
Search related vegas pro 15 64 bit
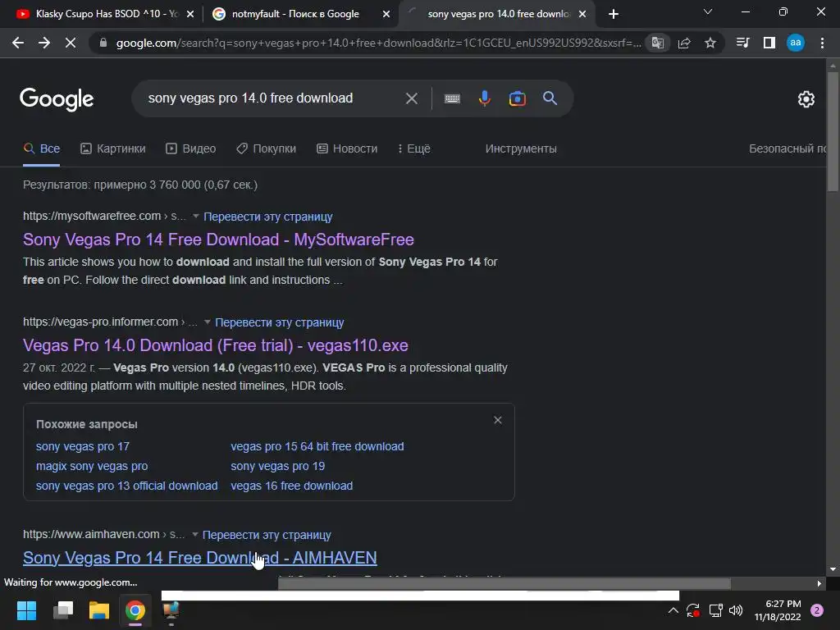(x=317, y=446)
